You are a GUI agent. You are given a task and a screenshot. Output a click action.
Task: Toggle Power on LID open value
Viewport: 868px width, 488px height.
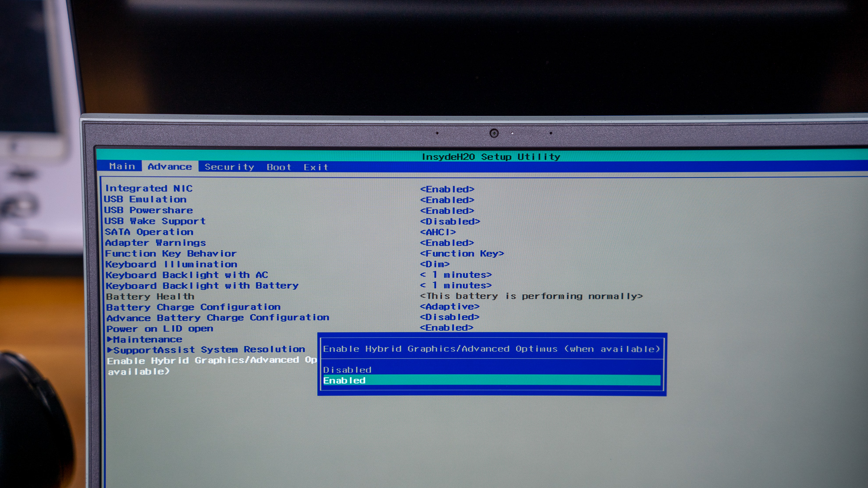click(x=447, y=328)
